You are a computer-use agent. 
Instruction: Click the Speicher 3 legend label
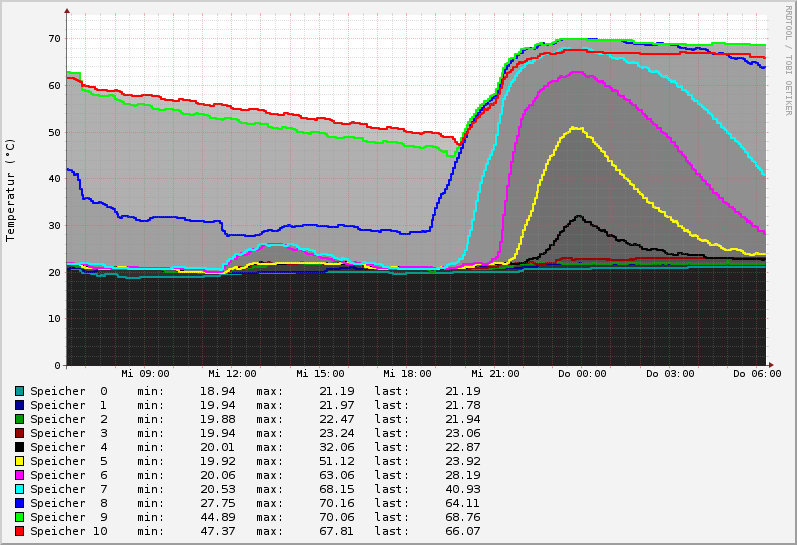click(68, 433)
